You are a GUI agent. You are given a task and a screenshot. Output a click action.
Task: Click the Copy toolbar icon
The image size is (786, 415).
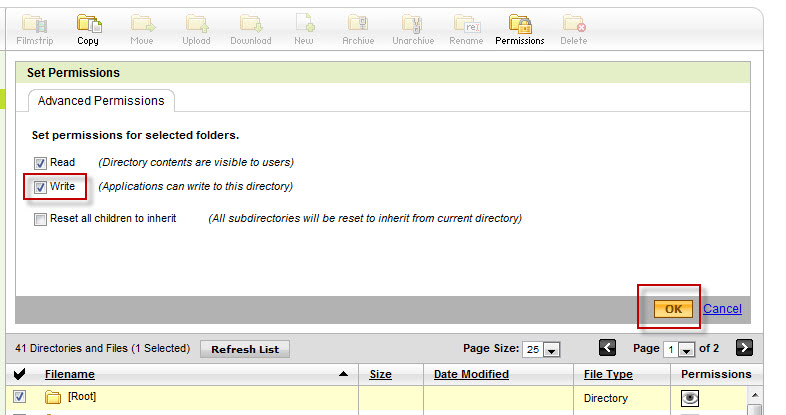88,24
